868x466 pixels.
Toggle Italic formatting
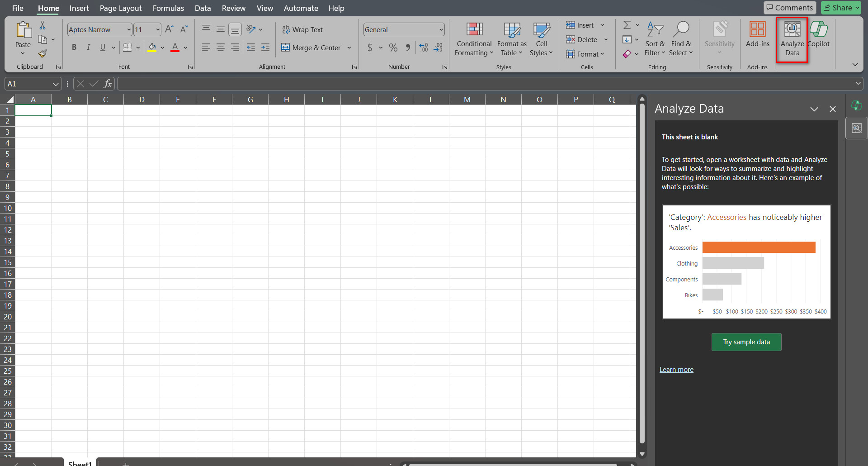(89, 48)
